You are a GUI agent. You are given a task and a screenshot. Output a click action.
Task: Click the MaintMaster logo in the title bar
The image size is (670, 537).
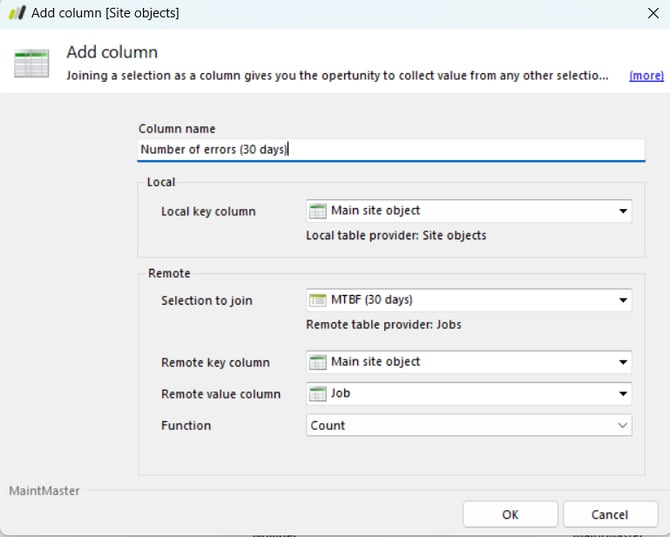[x=16, y=14]
